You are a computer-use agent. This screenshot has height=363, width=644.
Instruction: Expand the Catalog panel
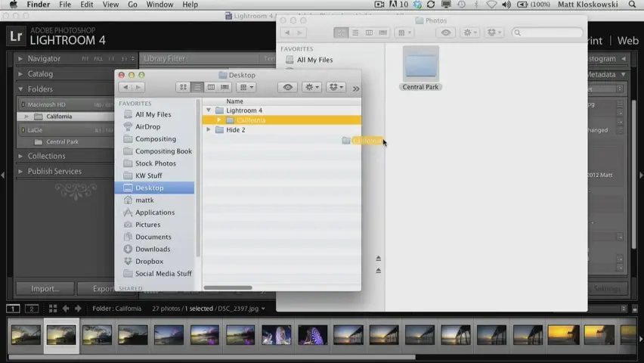pos(20,74)
